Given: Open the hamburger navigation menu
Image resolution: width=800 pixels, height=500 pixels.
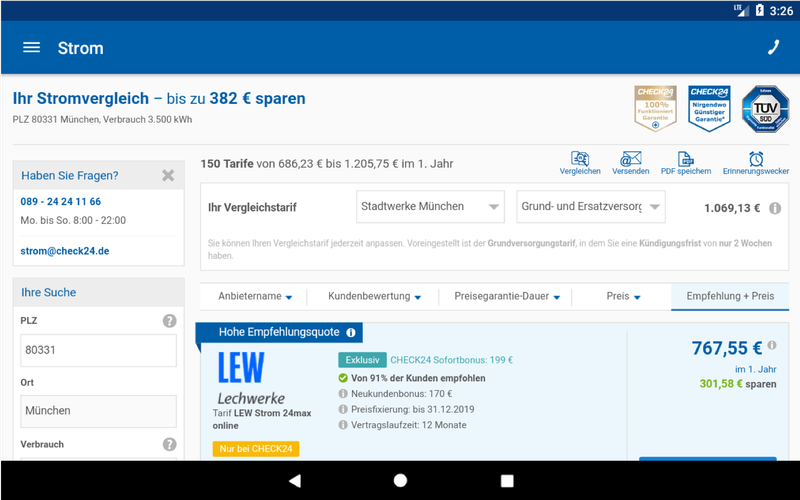Looking at the screenshot, I should pos(31,47).
